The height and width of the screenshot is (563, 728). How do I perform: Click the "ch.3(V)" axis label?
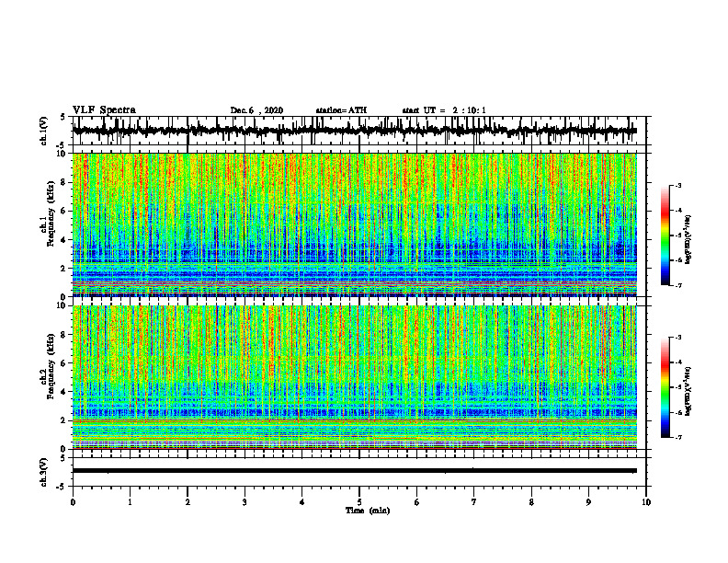pos(44,473)
